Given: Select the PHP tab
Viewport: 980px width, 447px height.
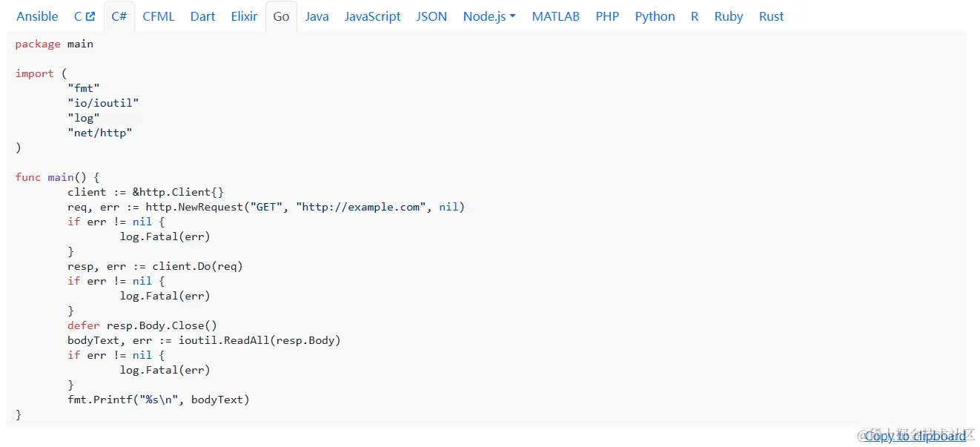Looking at the screenshot, I should coord(607,16).
